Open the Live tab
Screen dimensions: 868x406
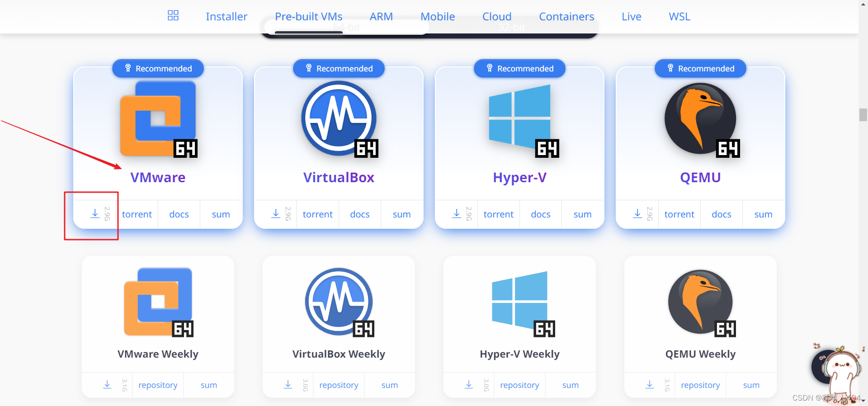(632, 17)
